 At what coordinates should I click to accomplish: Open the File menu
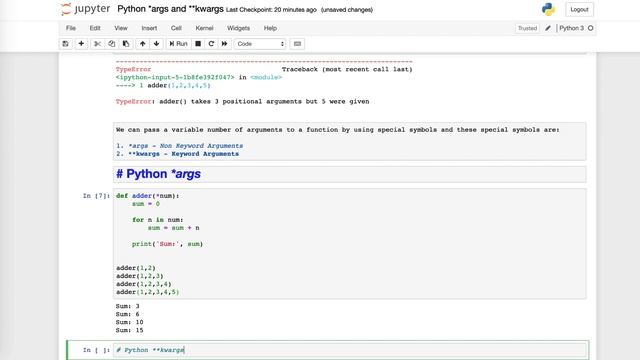71,28
